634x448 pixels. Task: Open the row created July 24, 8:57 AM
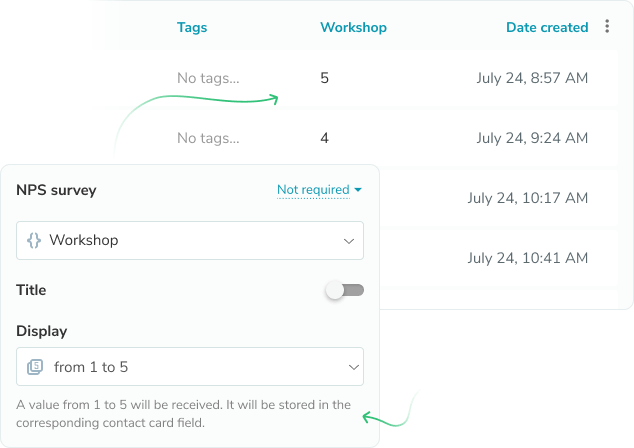(532, 78)
